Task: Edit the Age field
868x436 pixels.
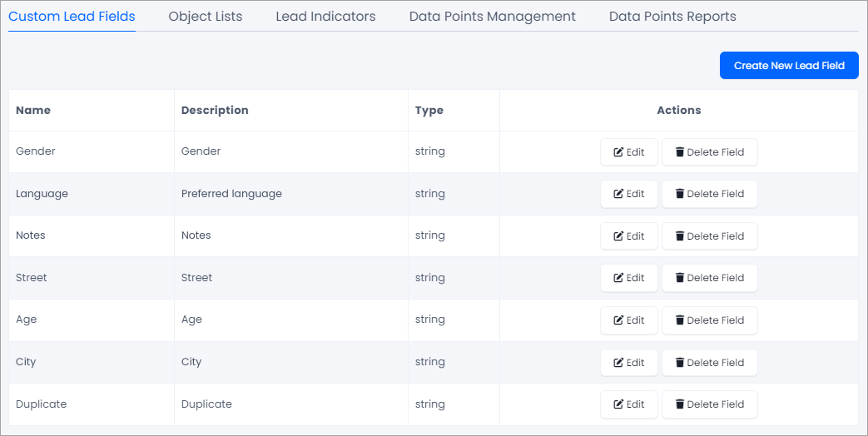Action: click(x=629, y=320)
